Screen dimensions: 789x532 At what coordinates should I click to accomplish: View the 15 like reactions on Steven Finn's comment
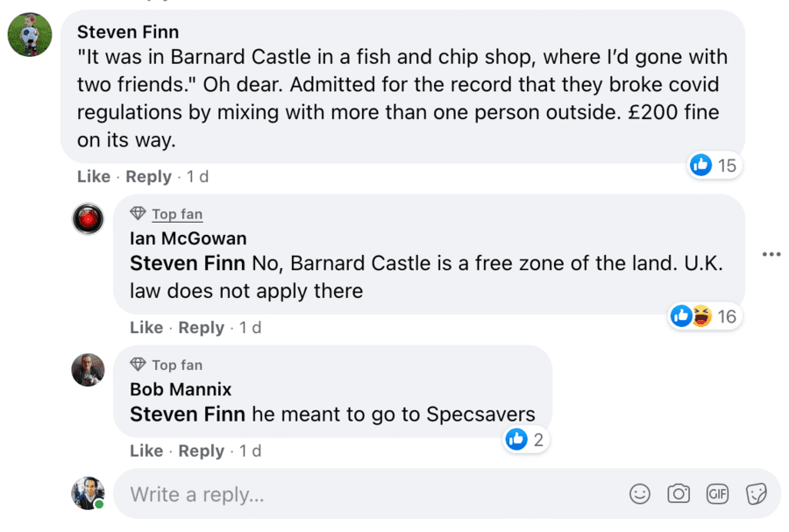(714, 165)
